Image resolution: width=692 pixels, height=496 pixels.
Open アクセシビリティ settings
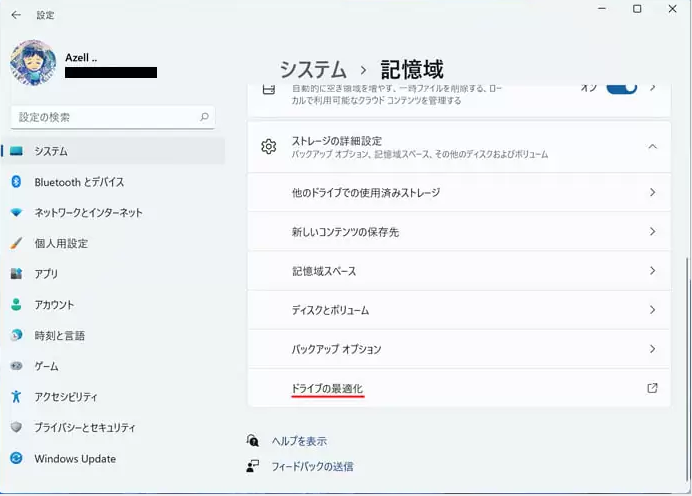[x=113, y=397]
